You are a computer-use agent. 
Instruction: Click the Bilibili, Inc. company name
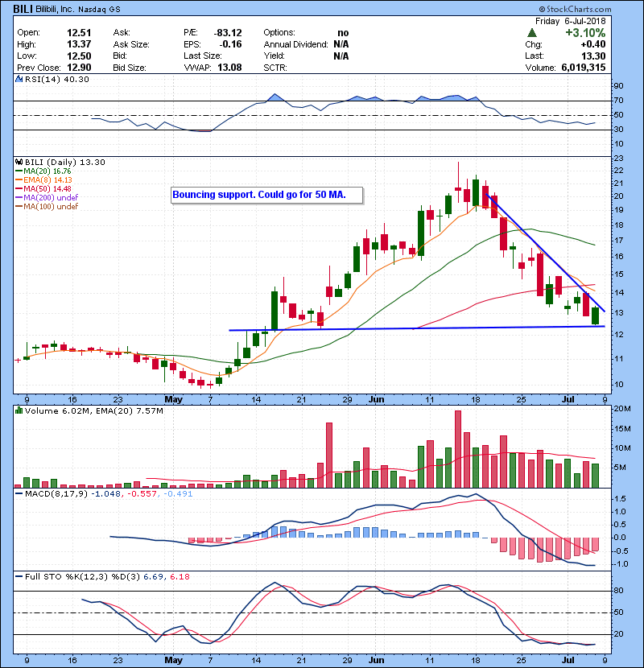click(55, 9)
